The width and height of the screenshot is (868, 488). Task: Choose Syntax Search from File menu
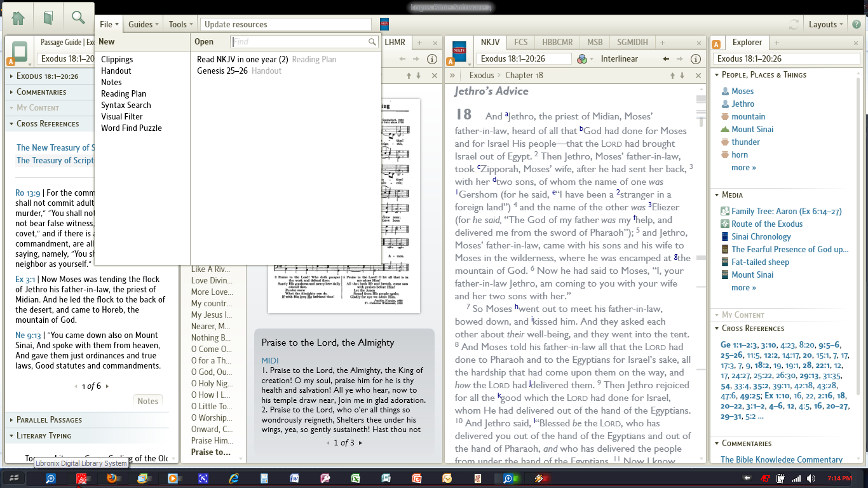tap(126, 105)
